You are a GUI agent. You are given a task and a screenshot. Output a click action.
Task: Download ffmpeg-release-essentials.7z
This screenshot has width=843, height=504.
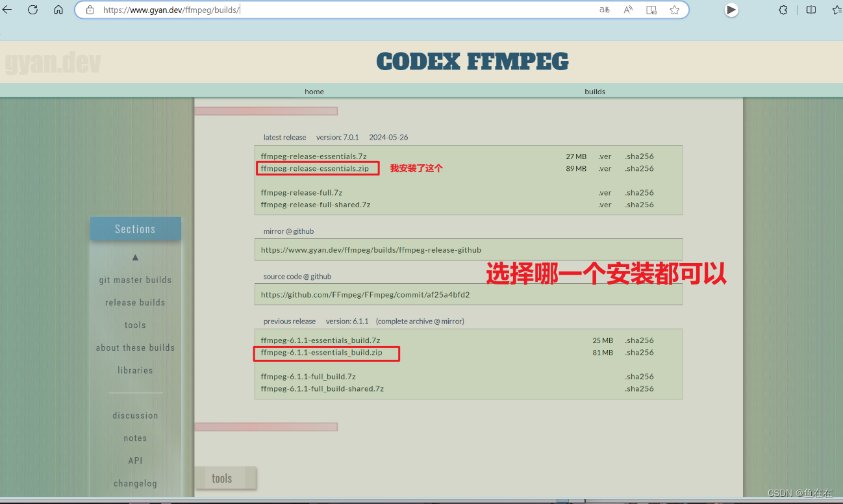314,157
